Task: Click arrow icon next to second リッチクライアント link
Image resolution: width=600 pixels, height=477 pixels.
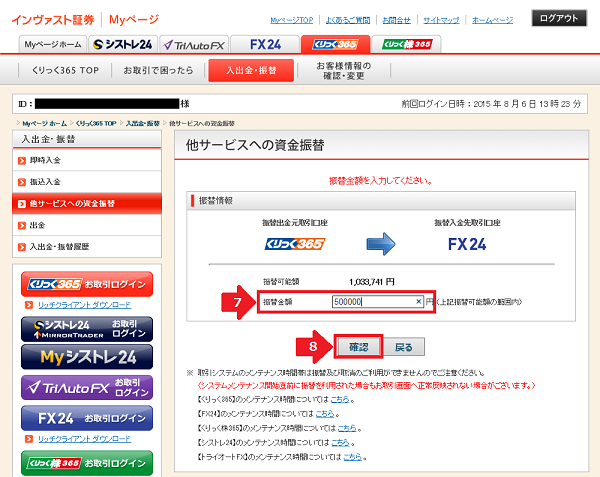Action: [x=29, y=439]
